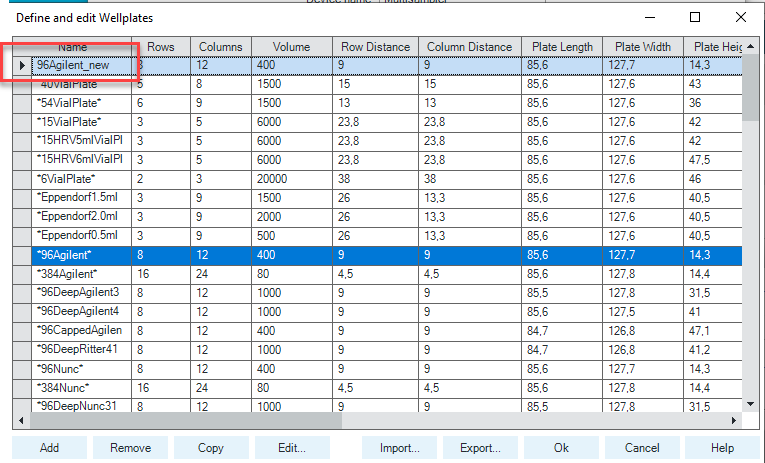Click the vertical scrollbar up arrow
Viewport: 765px width, 463px height.
[750, 46]
